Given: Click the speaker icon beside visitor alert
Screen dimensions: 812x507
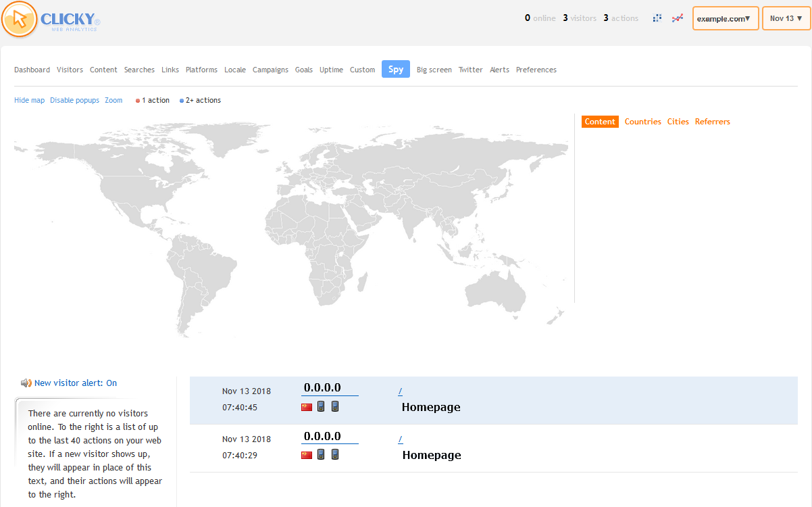Looking at the screenshot, I should coord(26,383).
